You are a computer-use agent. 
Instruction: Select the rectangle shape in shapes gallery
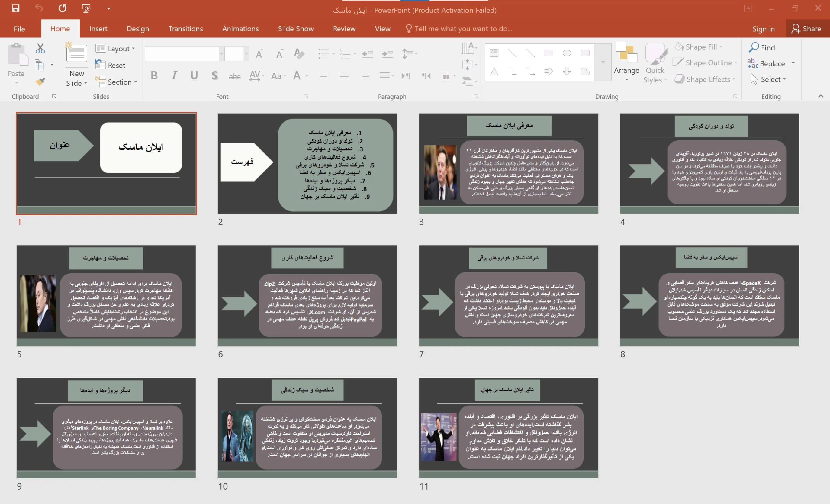click(x=549, y=53)
